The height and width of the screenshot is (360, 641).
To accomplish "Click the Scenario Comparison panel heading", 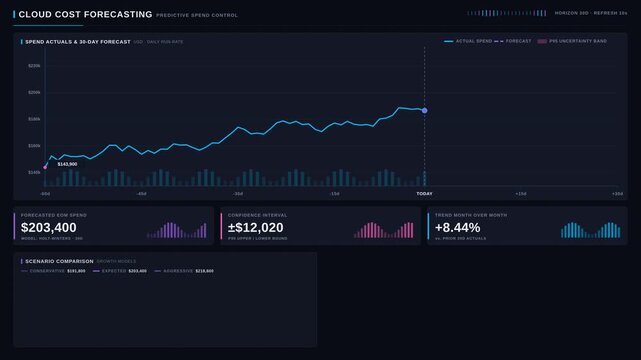I will point(59,261).
